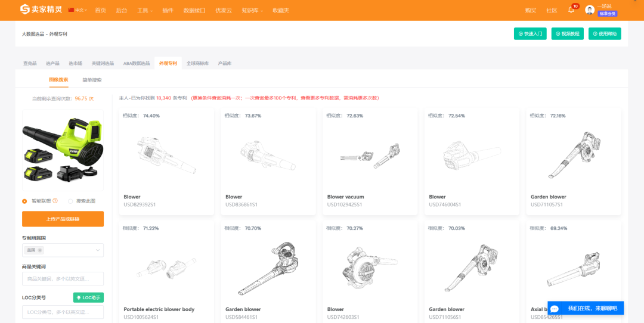Image resolution: width=644 pixels, height=323 pixels.
Task: Select the 外观专利 tab
Action: (168, 63)
